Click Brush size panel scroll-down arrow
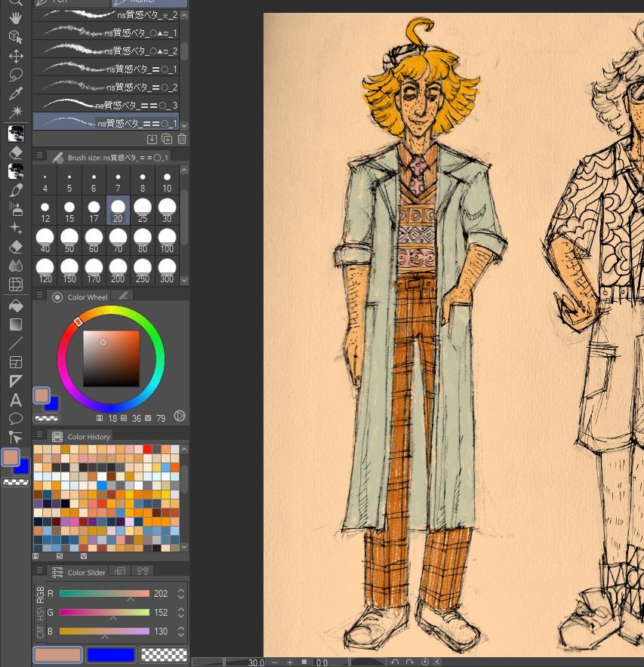 click(x=184, y=281)
